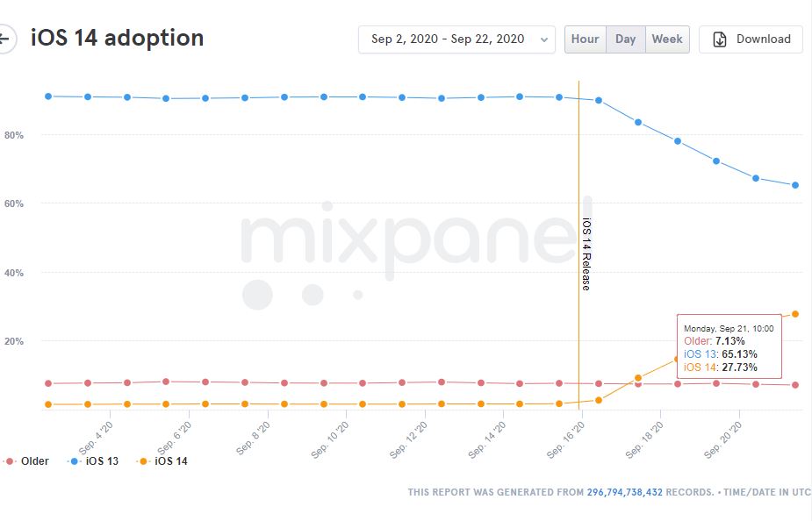Click the first iOS 13 data point
This screenshot has width=812, height=521.
point(48,96)
